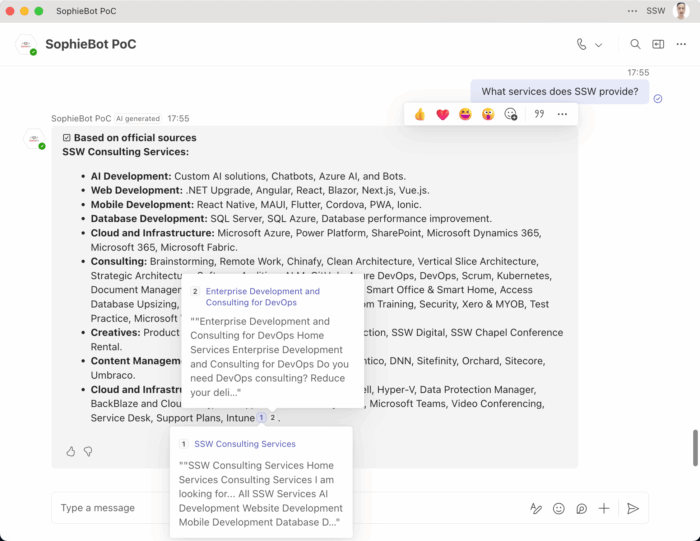Click the 'Mobile Development:' bullet text
Screen dimensions: 700x541
pos(142,205)
